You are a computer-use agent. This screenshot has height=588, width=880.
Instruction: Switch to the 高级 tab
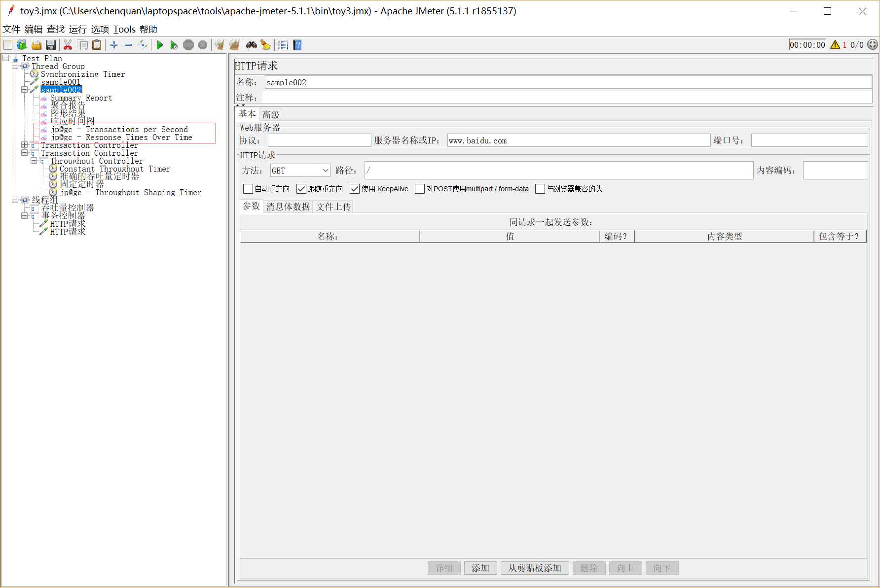pos(271,115)
